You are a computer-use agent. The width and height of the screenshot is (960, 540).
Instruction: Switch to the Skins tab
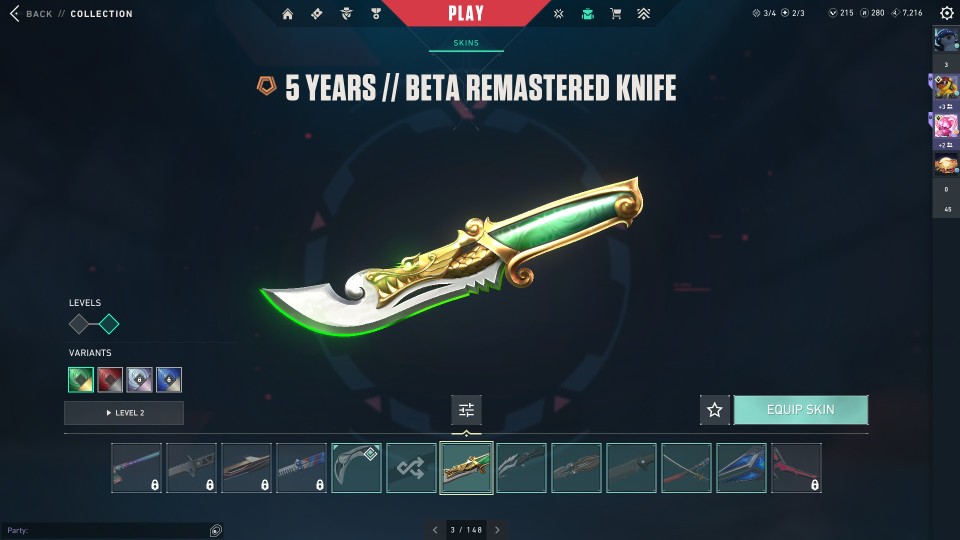(466, 43)
